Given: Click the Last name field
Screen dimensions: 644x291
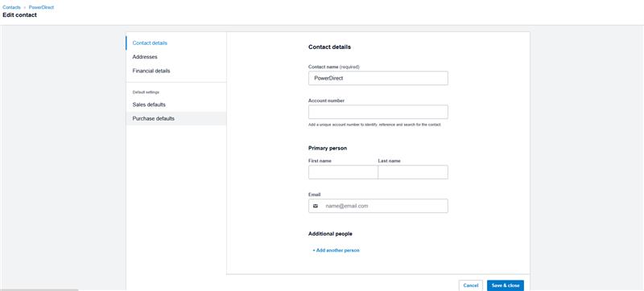Looking at the screenshot, I should 413,172.
